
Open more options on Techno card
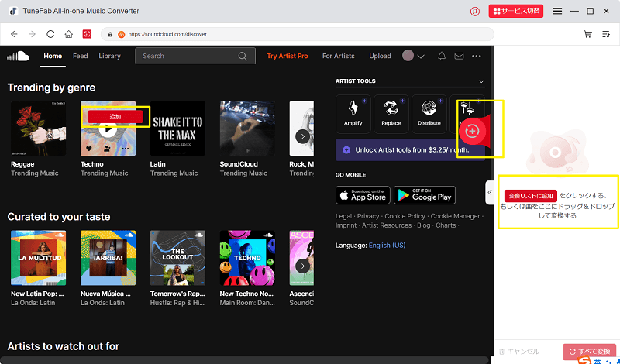pos(126,149)
